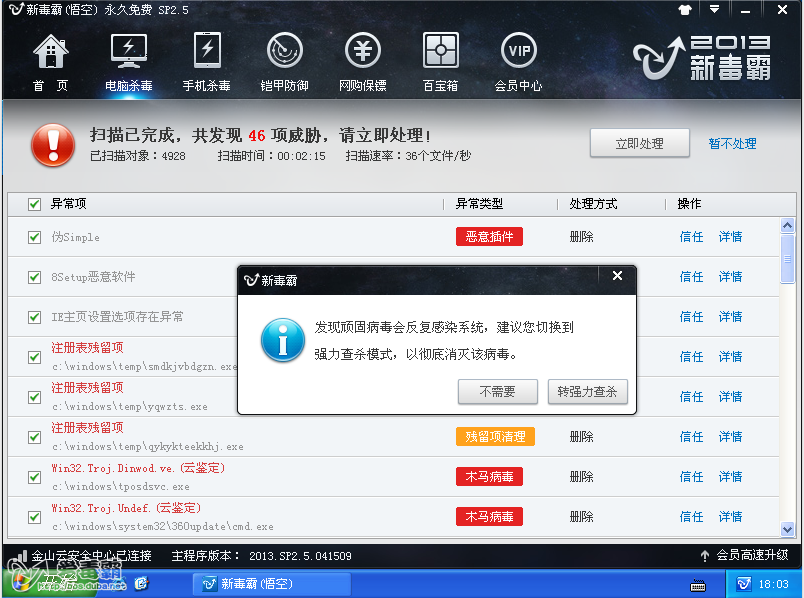Click the 恶意插件 red tag
Image resolution: width=804 pixels, height=598 pixels.
click(x=489, y=236)
